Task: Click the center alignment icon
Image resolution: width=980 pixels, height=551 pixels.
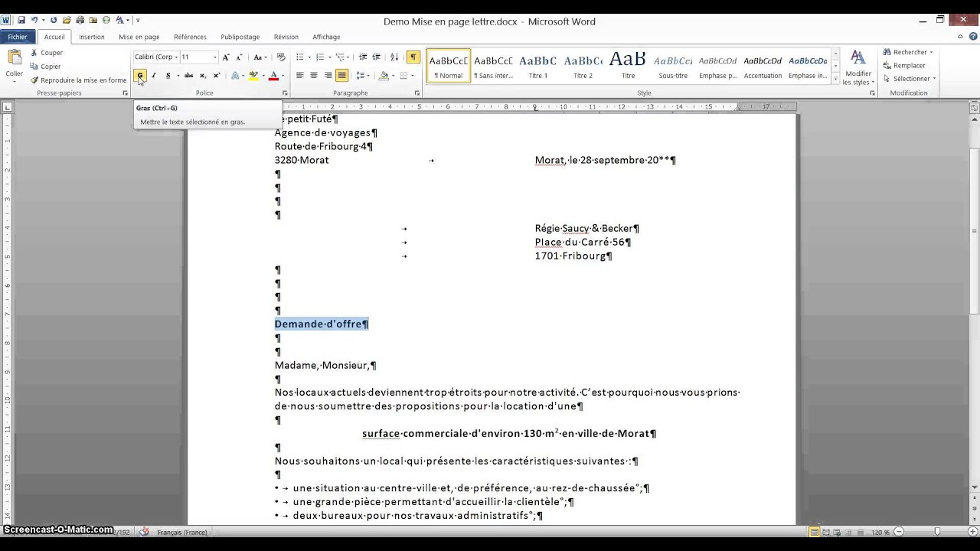Action: (314, 76)
